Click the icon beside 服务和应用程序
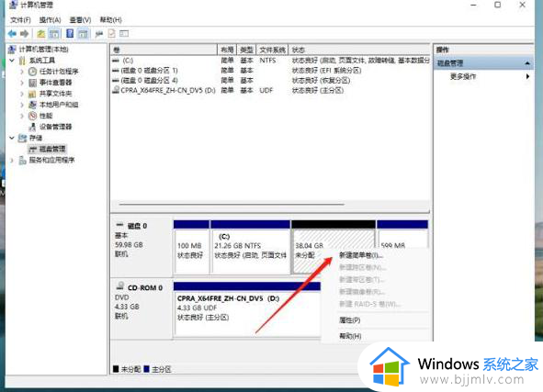This screenshot has height=392, width=543. (x=22, y=160)
